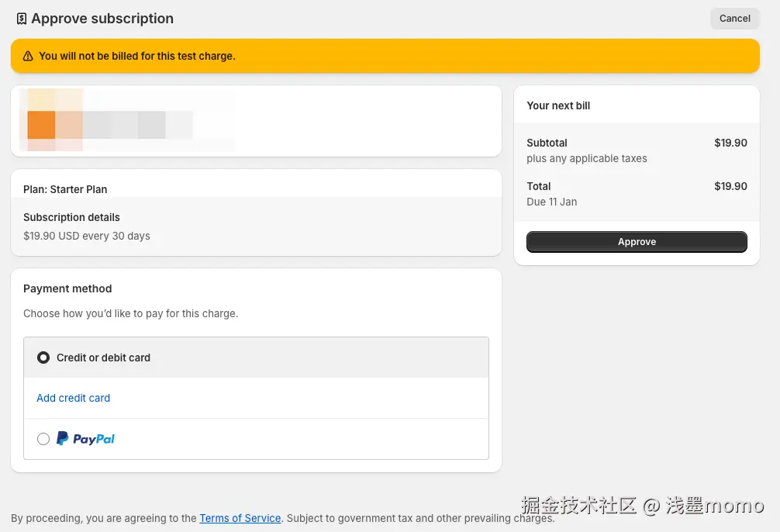Viewport: 780px width, 532px height.
Task: Open the Add credit card link
Action: click(74, 398)
